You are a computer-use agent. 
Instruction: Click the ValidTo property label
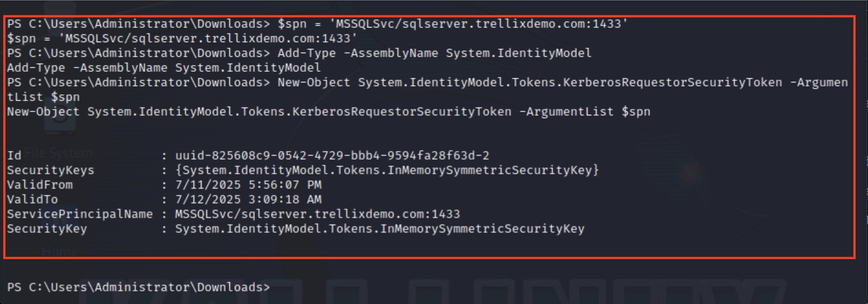tap(33, 199)
